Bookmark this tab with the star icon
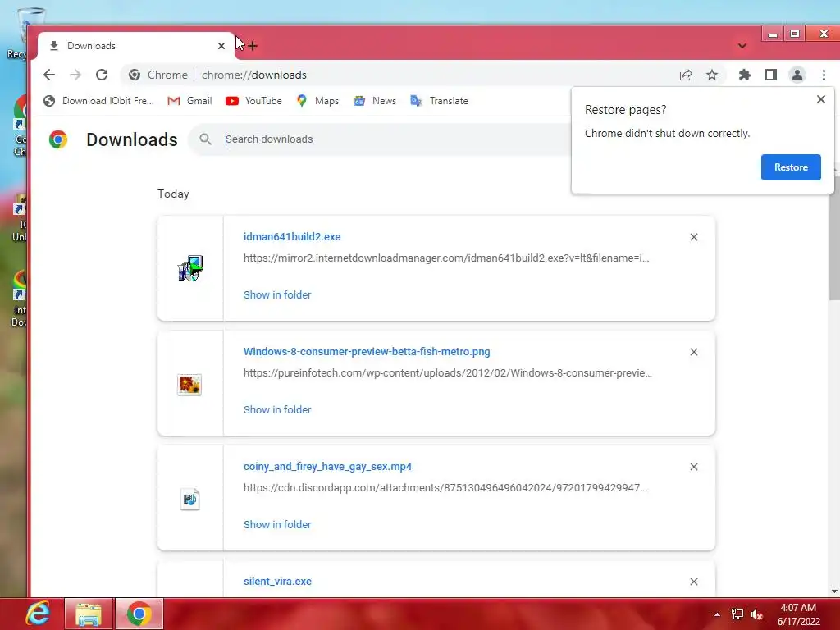The width and height of the screenshot is (840, 630). point(712,75)
